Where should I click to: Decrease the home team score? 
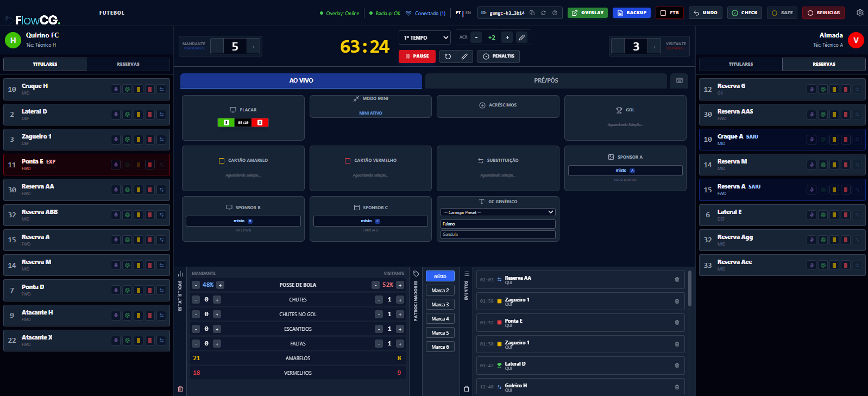pyautogui.click(x=217, y=47)
